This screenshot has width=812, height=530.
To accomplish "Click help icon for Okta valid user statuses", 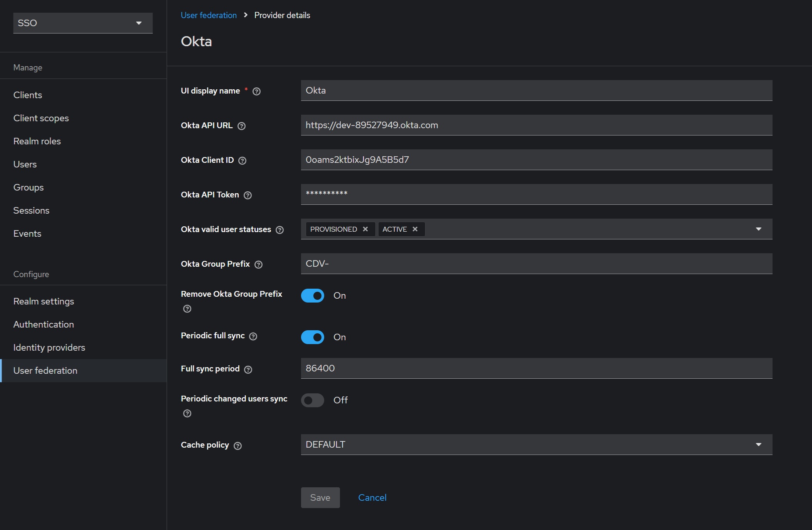I will click(280, 230).
